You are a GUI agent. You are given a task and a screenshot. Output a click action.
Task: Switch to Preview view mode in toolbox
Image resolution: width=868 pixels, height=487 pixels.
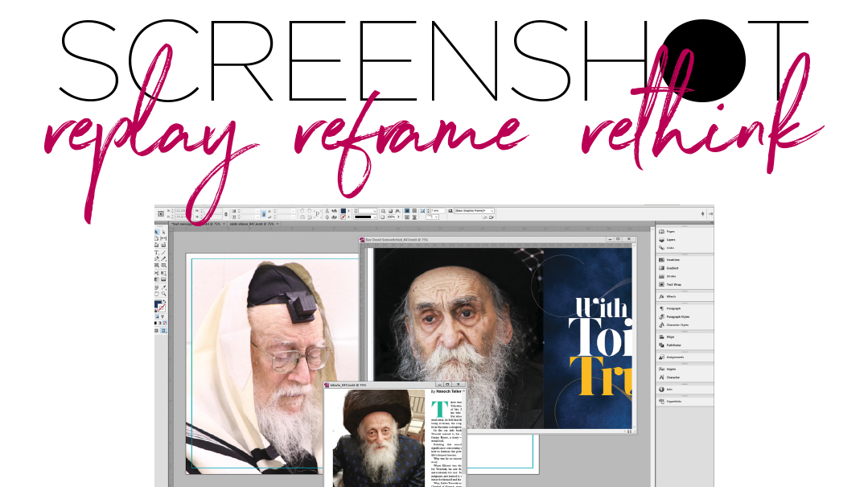tap(163, 330)
